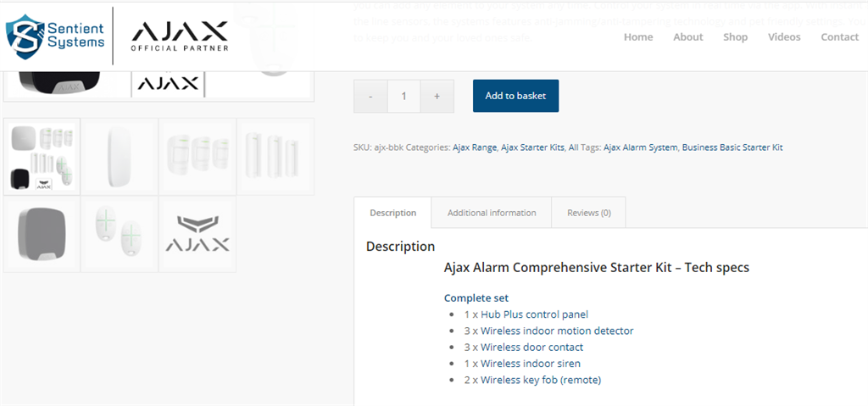This screenshot has width=868, height=406.
Task: Select the full starter kit thumbnail
Action: (x=42, y=157)
